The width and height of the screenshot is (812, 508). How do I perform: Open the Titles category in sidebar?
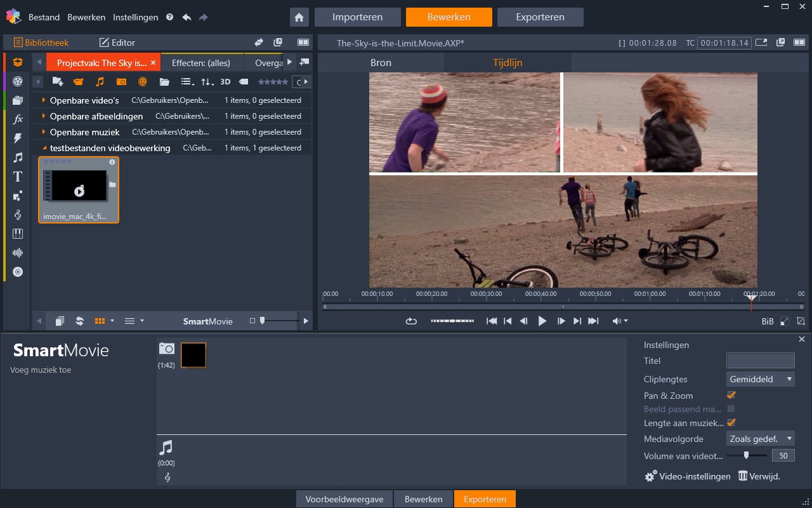tap(18, 177)
